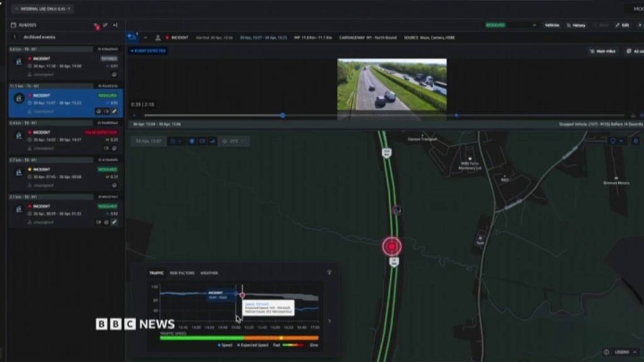Toggle the blue circle map layer button

192,141
